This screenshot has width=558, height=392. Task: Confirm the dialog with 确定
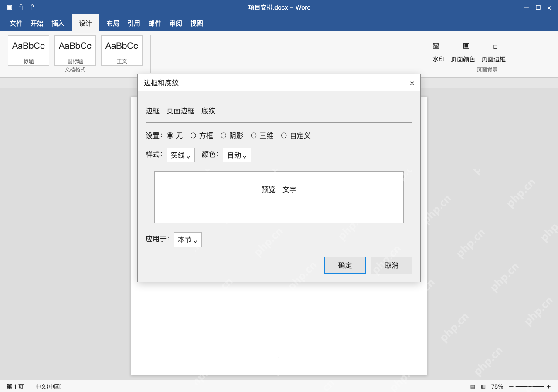[x=345, y=265]
